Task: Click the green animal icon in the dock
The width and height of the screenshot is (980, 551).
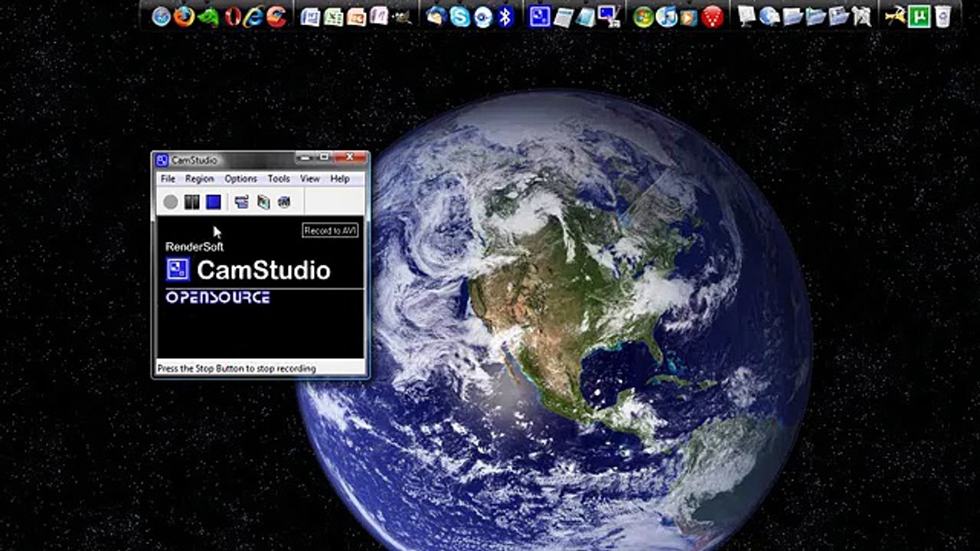Action: pos(207,16)
